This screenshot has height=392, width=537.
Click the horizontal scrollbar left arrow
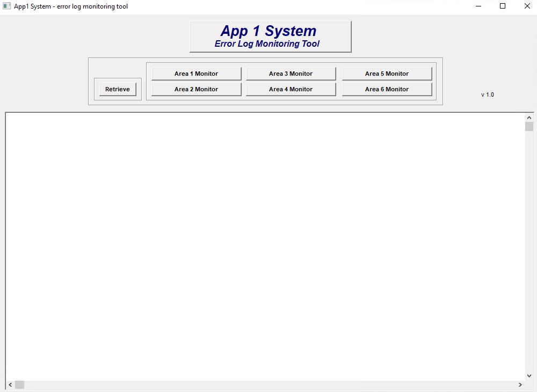(10, 385)
